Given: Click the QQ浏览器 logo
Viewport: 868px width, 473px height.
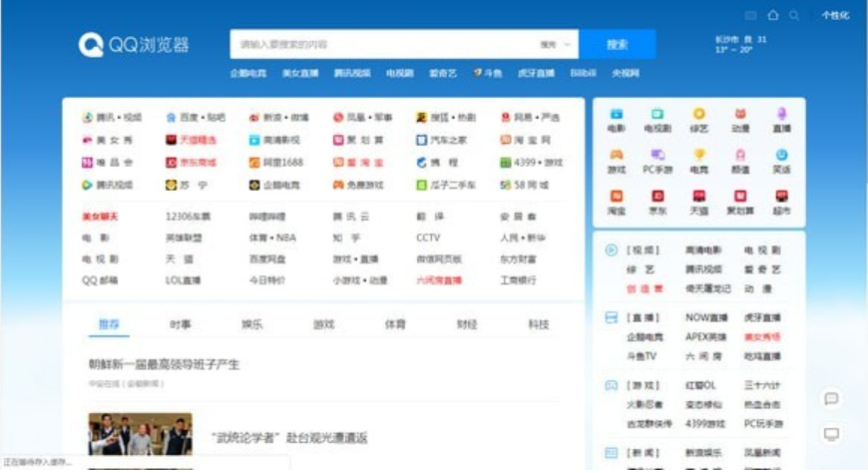Looking at the screenshot, I should click(134, 45).
